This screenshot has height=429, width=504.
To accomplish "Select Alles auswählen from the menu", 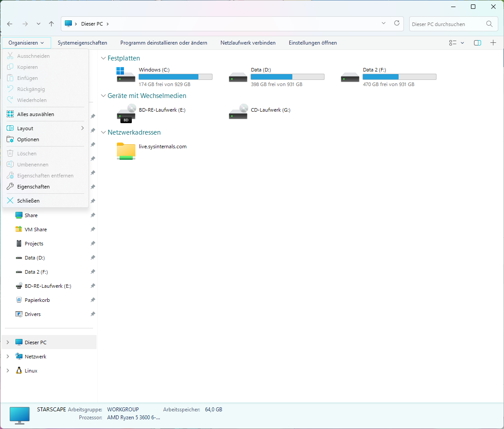I will pos(35,114).
